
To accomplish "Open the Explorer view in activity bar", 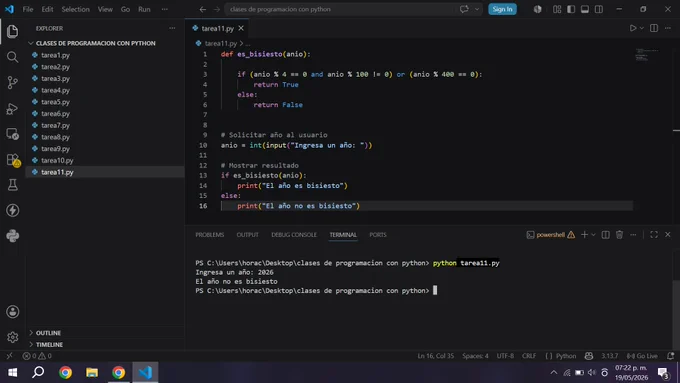I will [13, 31].
